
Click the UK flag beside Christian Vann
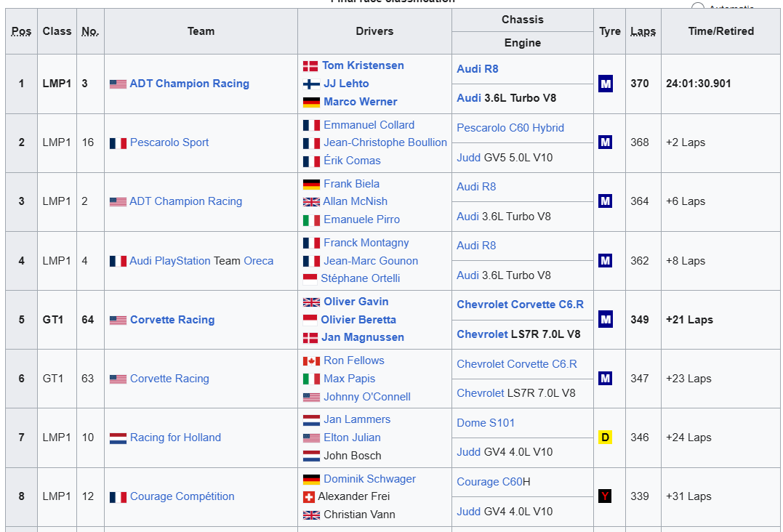tap(311, 515)
